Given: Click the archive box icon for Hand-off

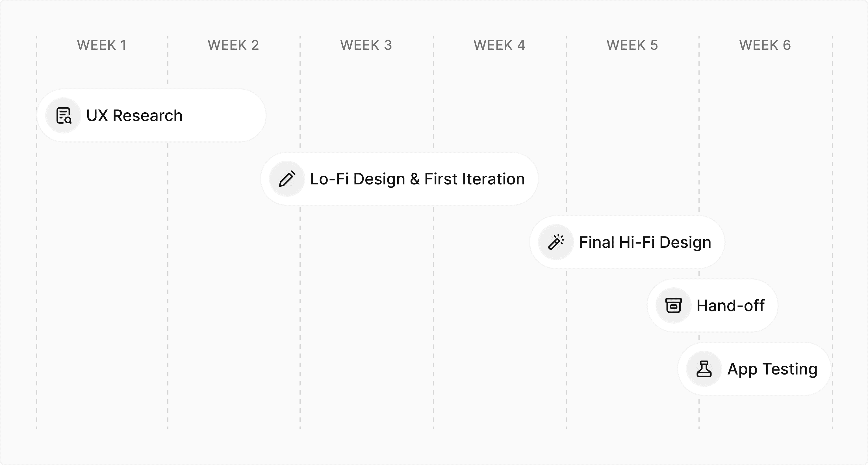Looking at the screenshot, I should 673,305.
